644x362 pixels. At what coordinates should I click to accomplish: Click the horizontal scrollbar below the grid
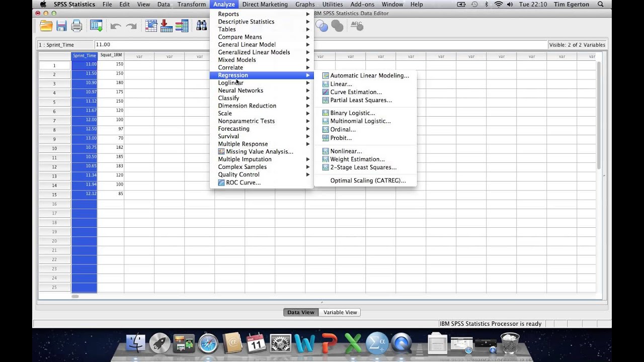[x=75, y=296]
